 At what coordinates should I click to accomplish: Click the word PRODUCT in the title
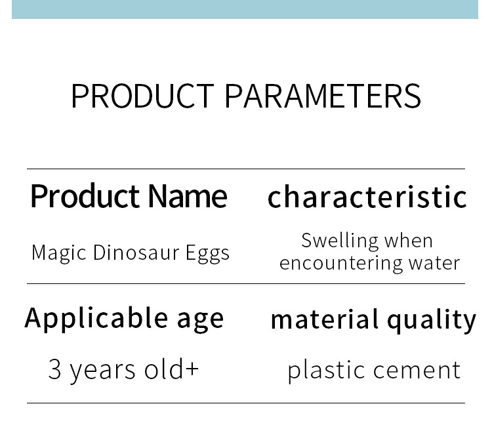point(142,96)
